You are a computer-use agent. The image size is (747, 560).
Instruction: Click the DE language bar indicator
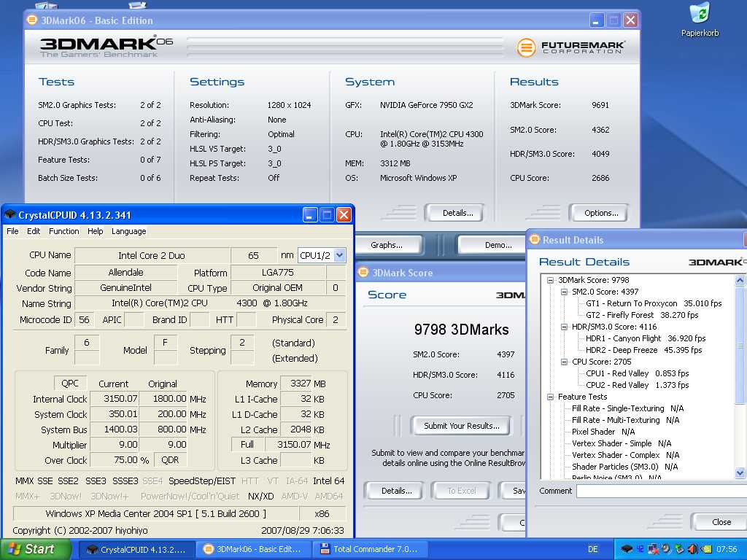[592, 549]
